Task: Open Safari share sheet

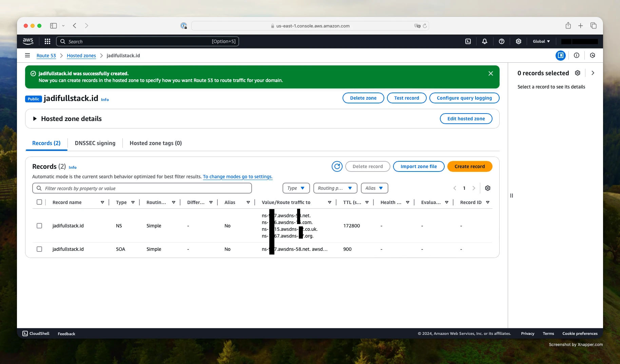Action: pos(568,26)
